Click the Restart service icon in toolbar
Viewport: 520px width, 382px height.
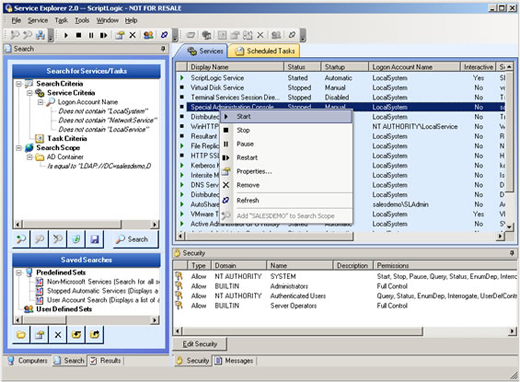click(104, 35)
